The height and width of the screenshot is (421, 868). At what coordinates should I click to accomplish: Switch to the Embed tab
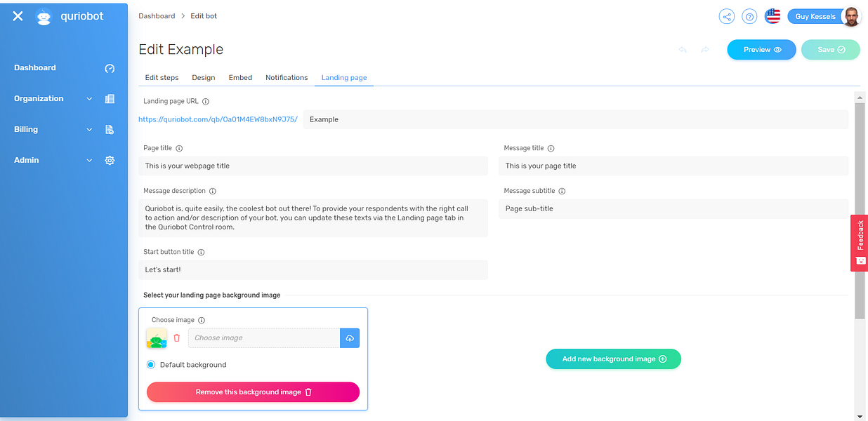click(x=240, y=78)
